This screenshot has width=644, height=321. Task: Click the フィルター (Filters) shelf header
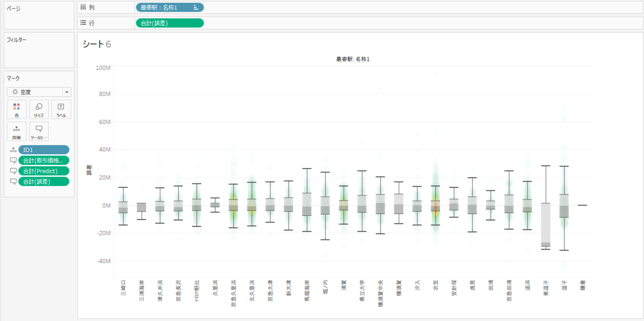coord(16,40)
